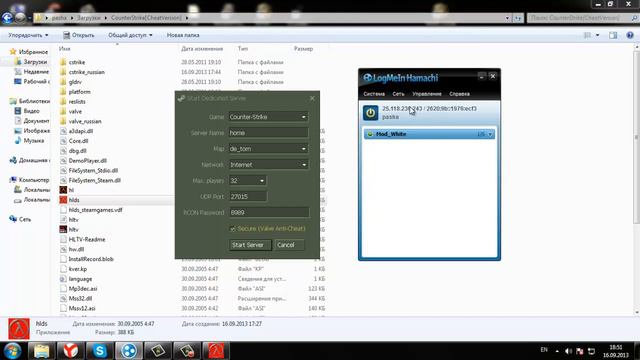Open the view options dropdown arrow

tap(598, 35)
